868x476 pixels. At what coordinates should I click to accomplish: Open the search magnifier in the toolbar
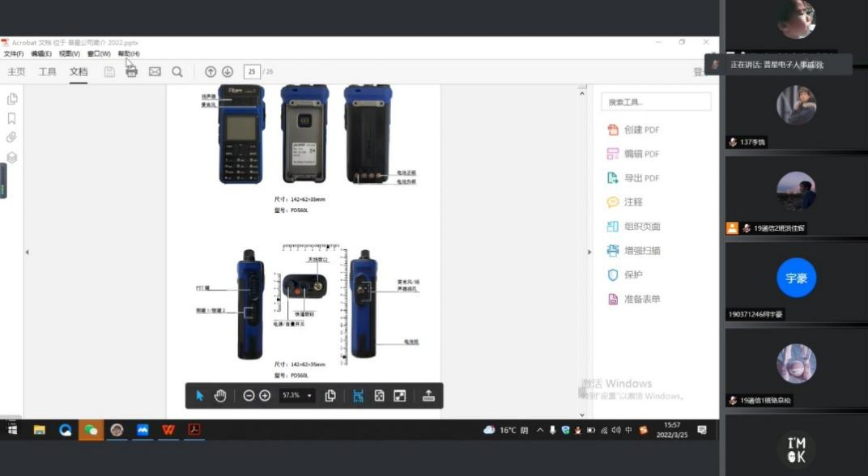tap(177, 72)
